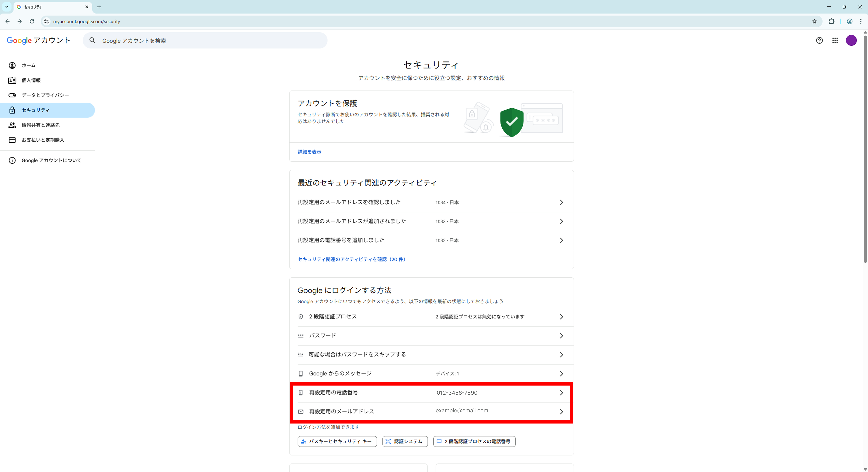Click the example@email.com address
Screen dimensions: 868x472
coord(462,410)
